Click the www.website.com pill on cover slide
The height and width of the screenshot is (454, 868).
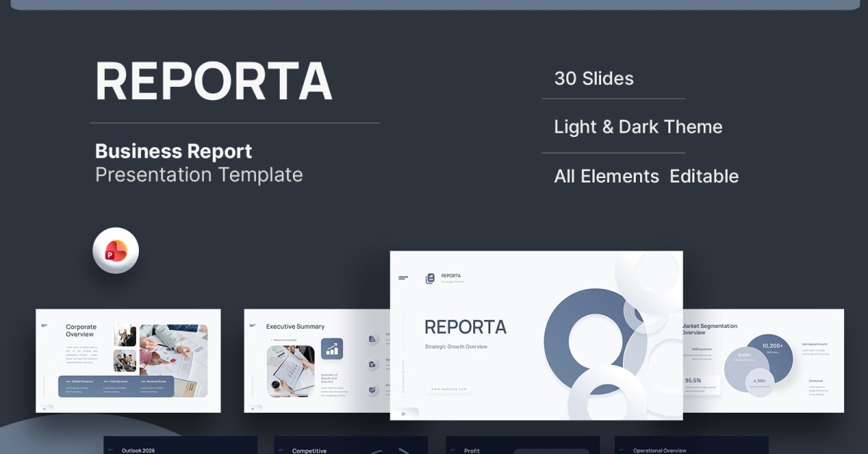click(x=449, y=389)
